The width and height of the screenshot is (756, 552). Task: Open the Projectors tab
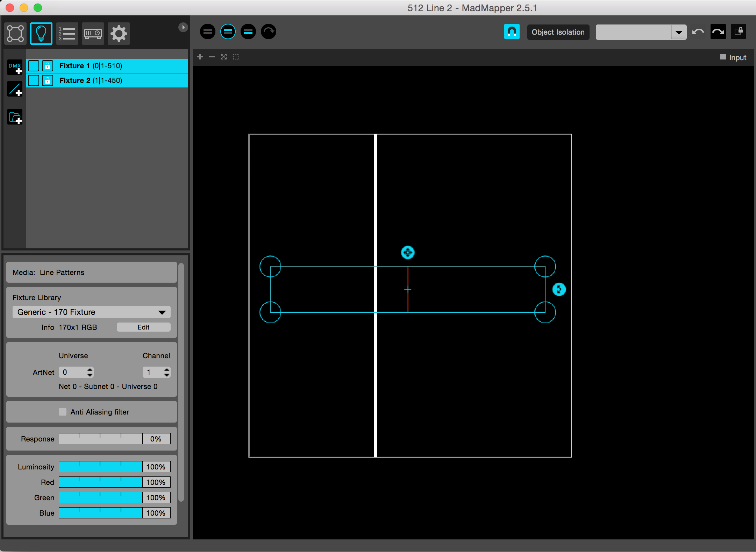click(93, 34)
